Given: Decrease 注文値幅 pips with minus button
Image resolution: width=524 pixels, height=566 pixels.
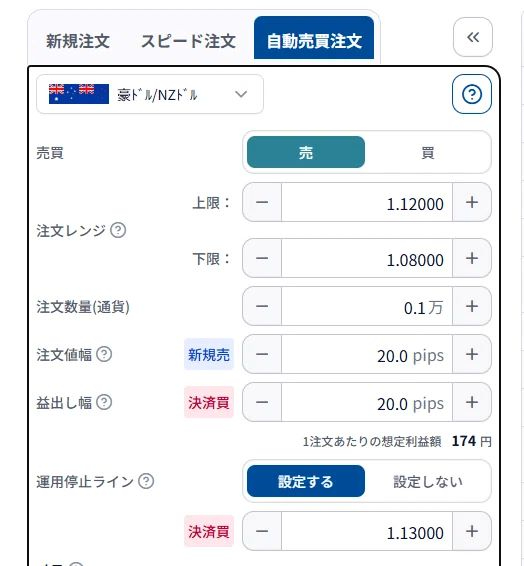Looking at the screenshot, I should (x=262, y=354).
